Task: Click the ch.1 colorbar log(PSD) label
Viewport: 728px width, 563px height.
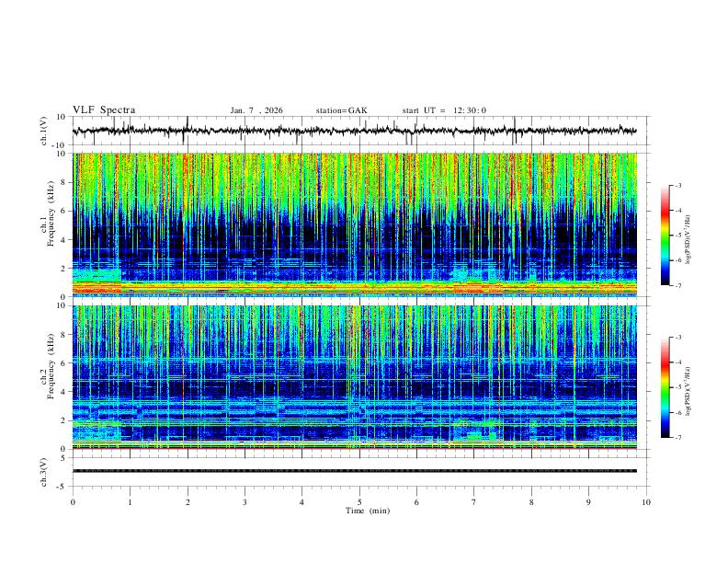Action: [x=688, y=240]
